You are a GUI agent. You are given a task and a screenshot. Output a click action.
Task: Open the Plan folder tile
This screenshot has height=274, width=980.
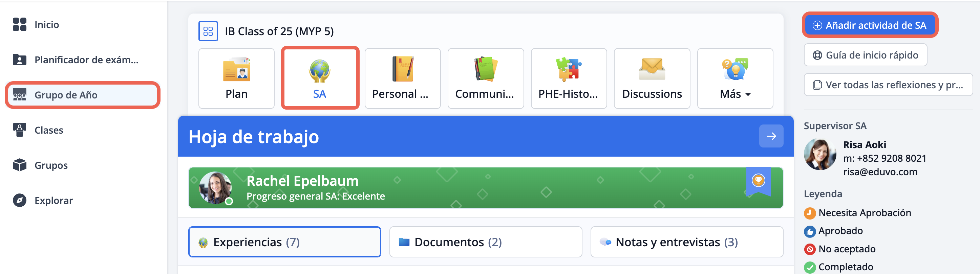pos(236,78)
